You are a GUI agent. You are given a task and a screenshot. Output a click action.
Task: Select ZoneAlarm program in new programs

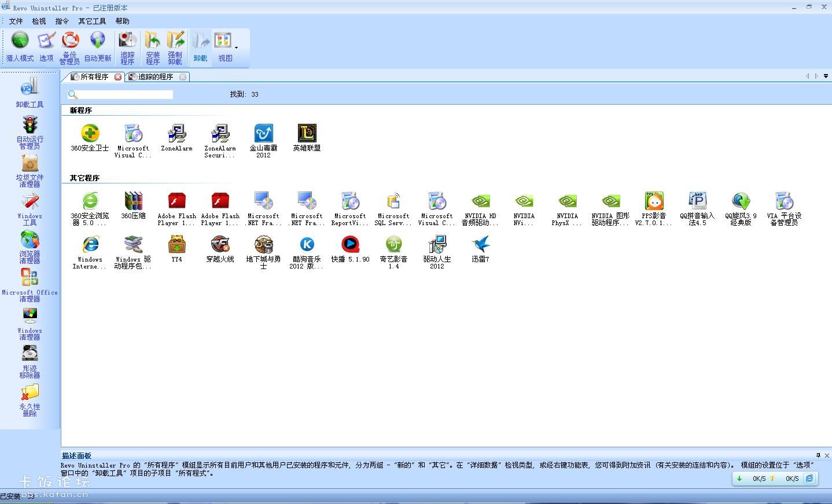(176, 137)
